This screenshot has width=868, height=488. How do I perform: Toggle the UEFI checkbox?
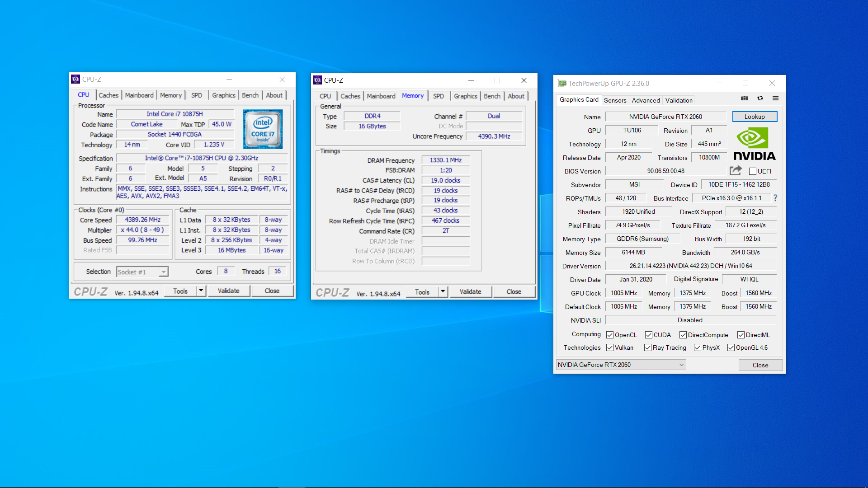[753, 171]
